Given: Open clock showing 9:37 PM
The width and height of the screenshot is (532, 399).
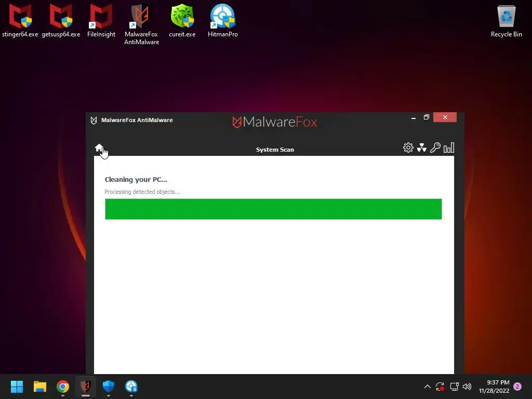Looking at the screenshot, I should click(x=494, y=387).
